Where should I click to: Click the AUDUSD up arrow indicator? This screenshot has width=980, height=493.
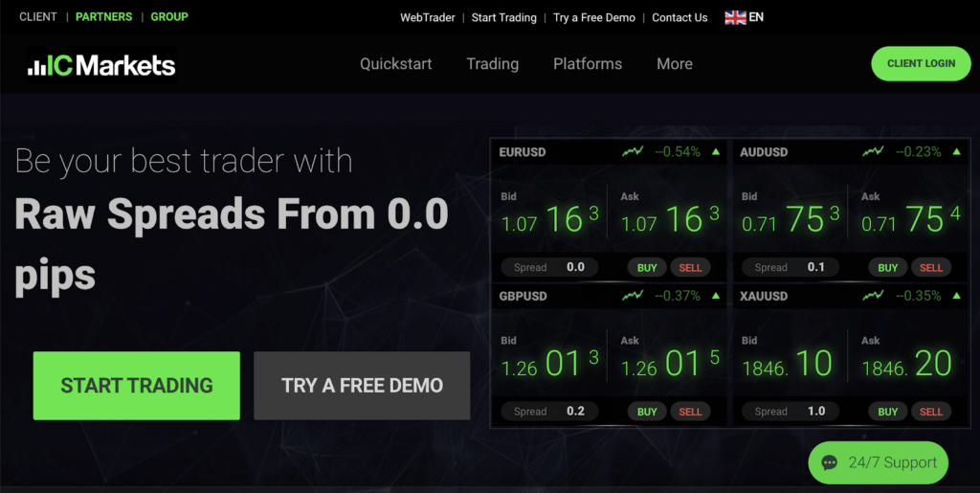[956, 152]
